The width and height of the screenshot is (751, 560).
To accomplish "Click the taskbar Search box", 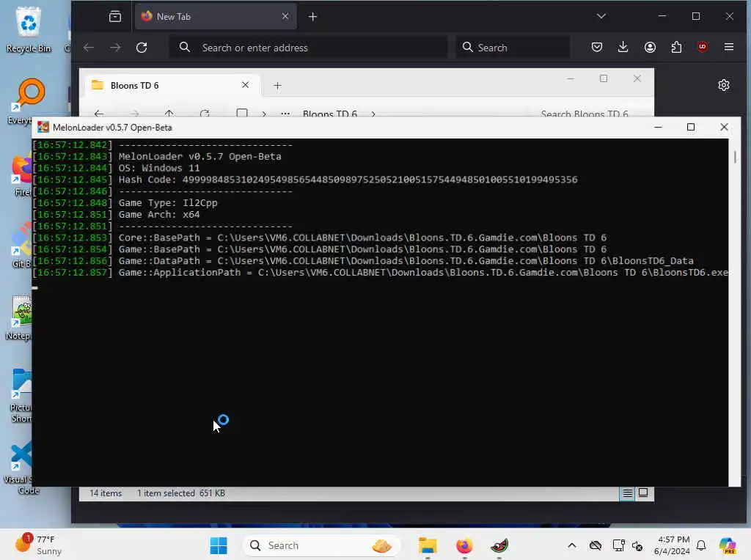I will click(321, 545).
